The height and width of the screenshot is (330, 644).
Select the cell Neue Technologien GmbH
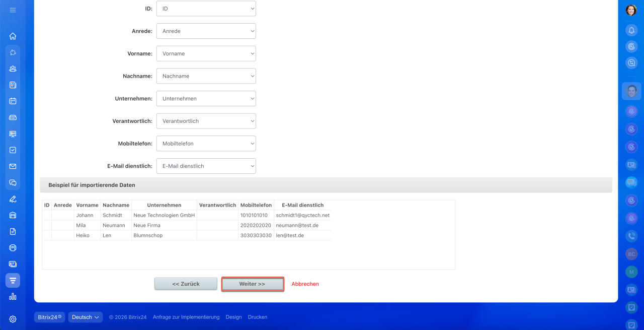pyautogui.click(x=164, y=215)
